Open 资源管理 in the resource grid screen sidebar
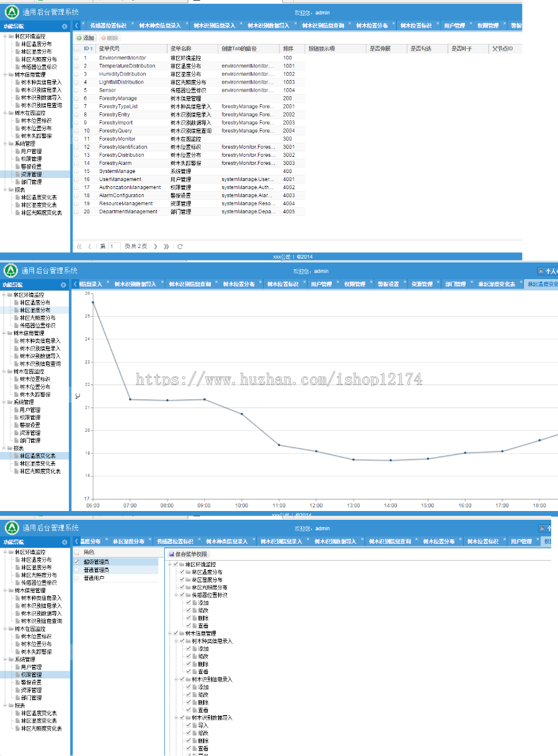558x756 pixels. [x=31, y=174]
